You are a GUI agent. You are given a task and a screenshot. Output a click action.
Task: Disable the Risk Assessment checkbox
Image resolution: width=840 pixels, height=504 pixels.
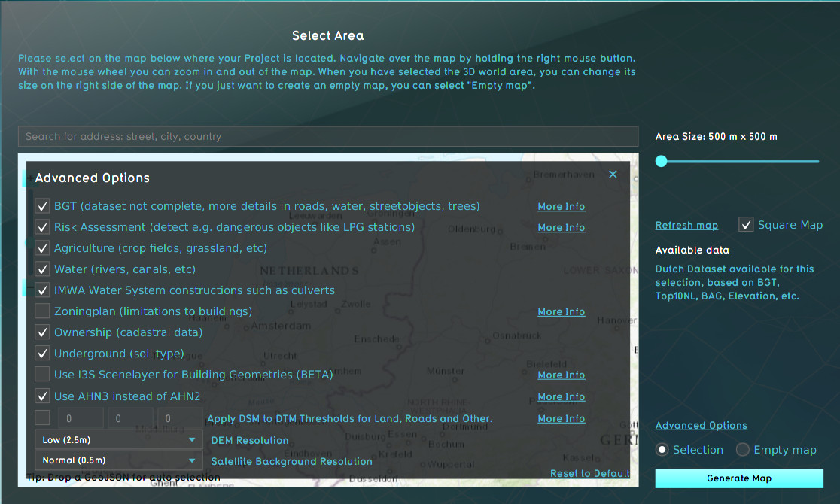[x=42, y=227]
